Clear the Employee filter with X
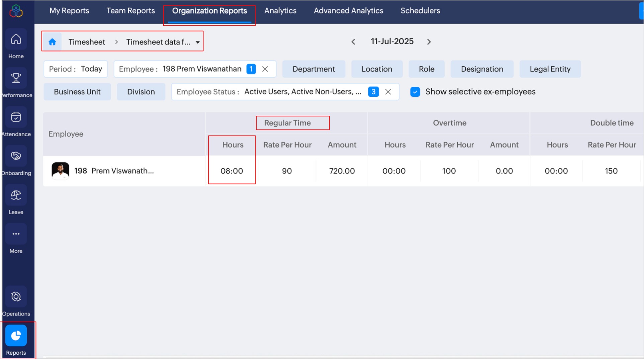 [x=265, y=69]
